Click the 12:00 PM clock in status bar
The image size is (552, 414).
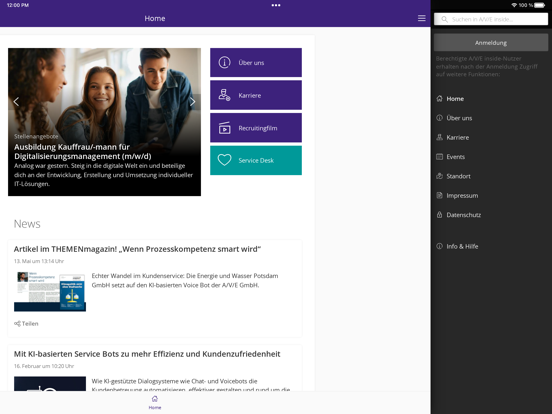pyautogui.click(x=18, y=5)
